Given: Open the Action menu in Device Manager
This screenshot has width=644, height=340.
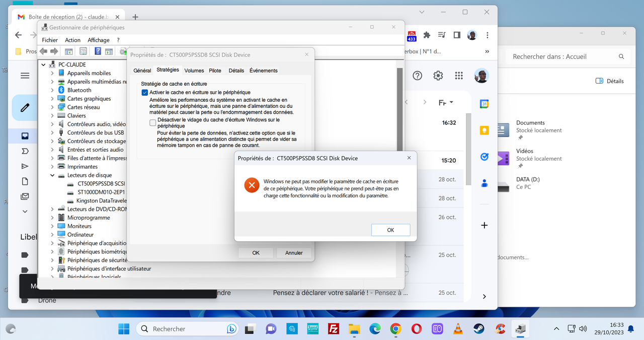Looking at the screenshot, I should tap(72, 40).
